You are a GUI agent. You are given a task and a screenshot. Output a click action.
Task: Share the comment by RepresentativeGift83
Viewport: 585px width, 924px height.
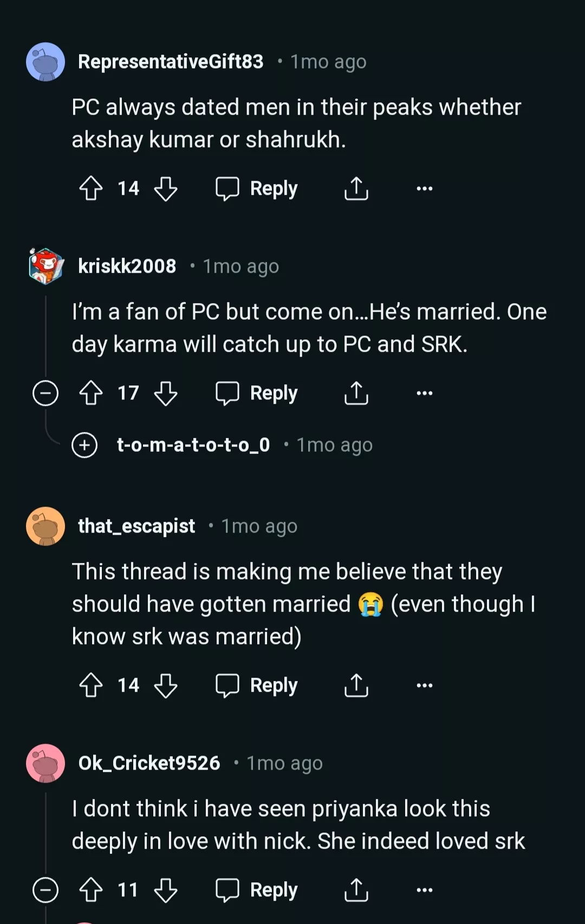click(356, 188)
